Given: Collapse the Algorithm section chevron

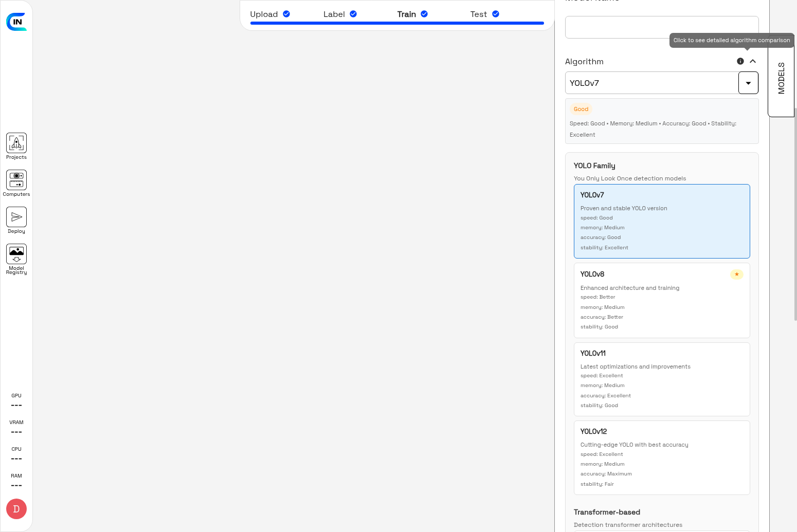Looking at the screenshot, I should (753, 61).
